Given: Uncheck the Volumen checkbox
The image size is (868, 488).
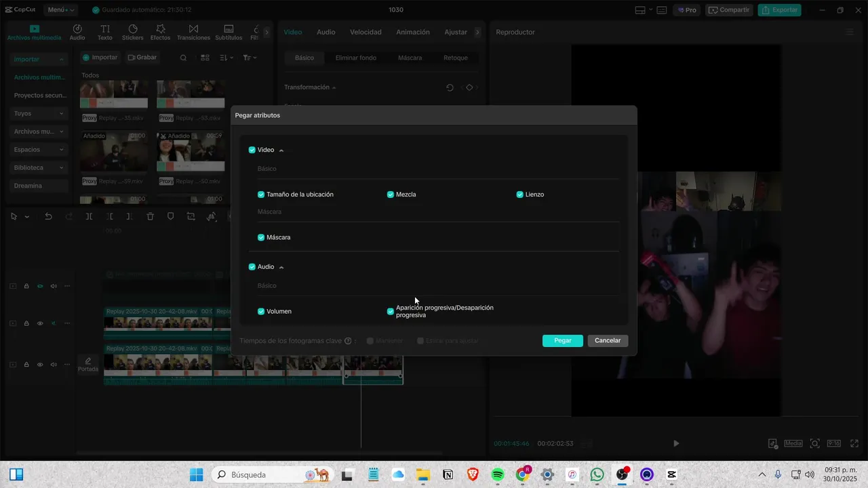Looking at the screenshot, I should click(261, 312).
